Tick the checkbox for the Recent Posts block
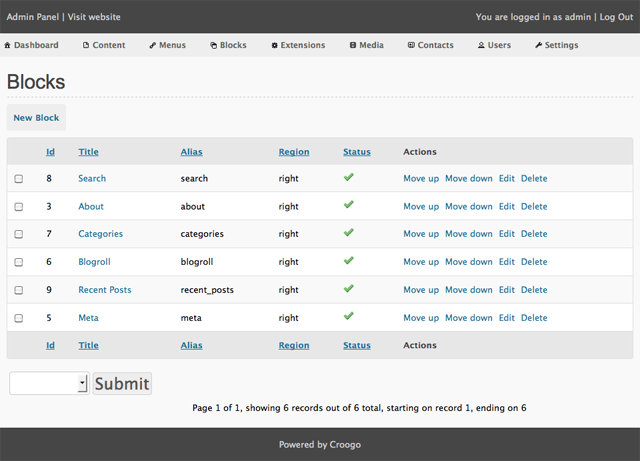The image size is (640, 461). (x=19, y=290)
